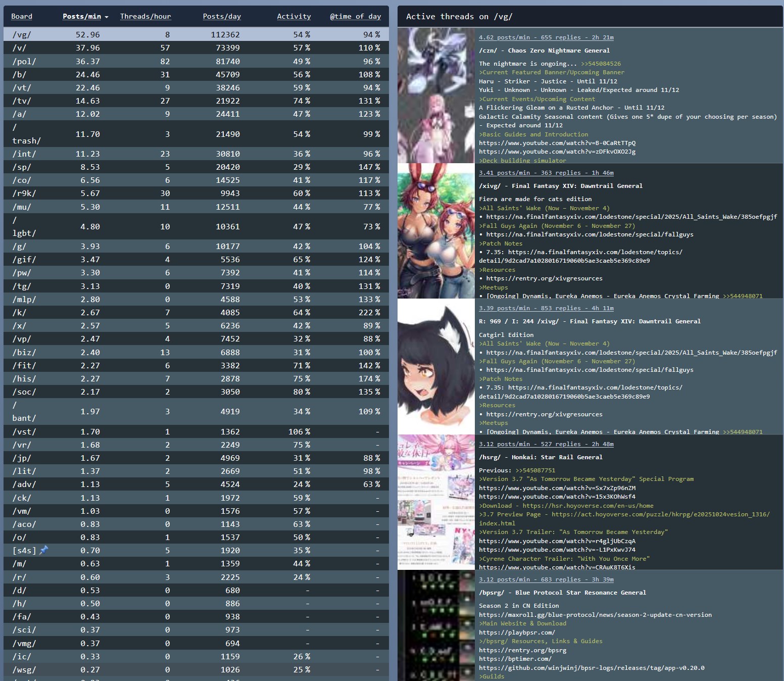
Task: Open the rentry.org/bpsrg resources link
Action: (522, 650)
